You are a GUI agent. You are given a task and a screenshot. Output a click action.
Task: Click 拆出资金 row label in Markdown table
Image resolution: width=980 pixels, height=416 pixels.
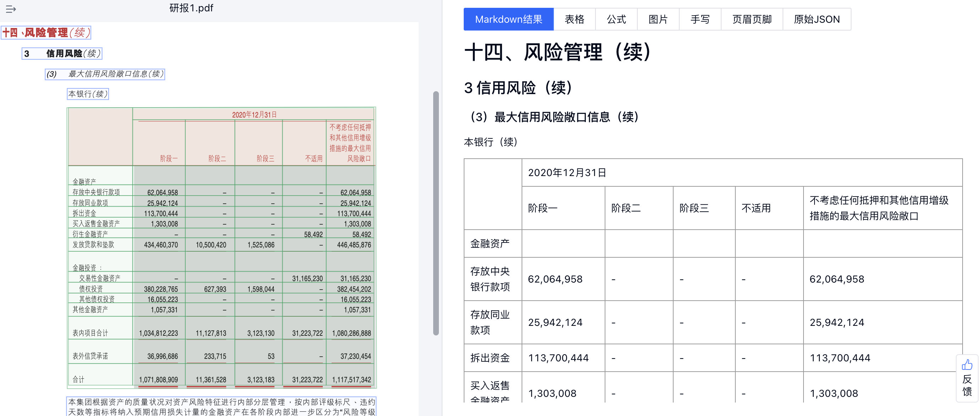[x=490, y=358]
